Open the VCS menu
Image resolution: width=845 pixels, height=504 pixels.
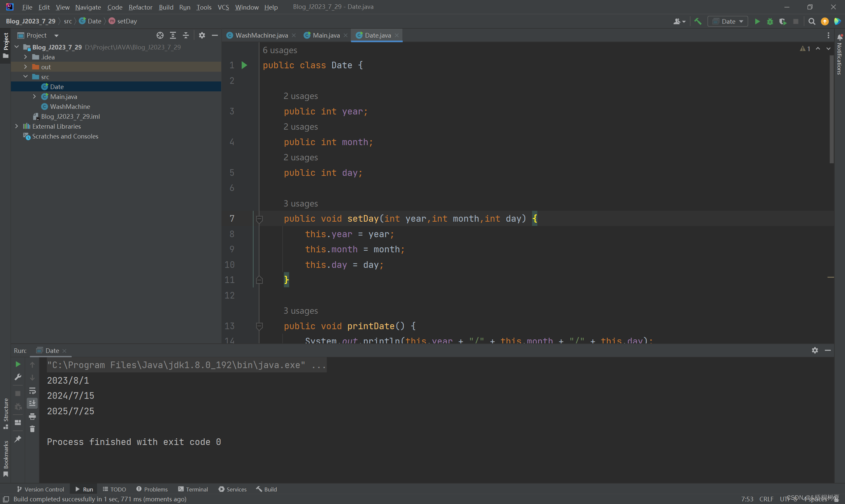223,7
